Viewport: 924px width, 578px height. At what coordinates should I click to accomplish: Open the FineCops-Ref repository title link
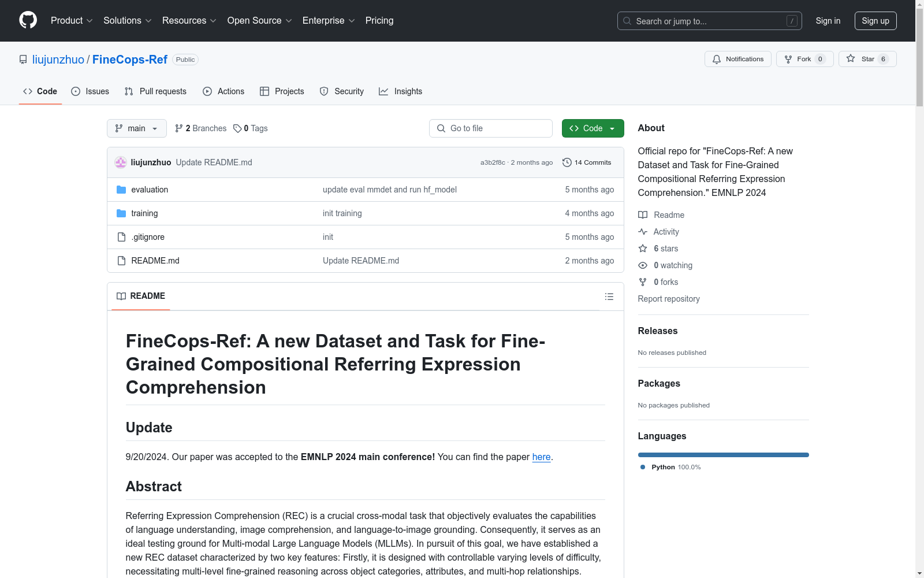[130, 60]
